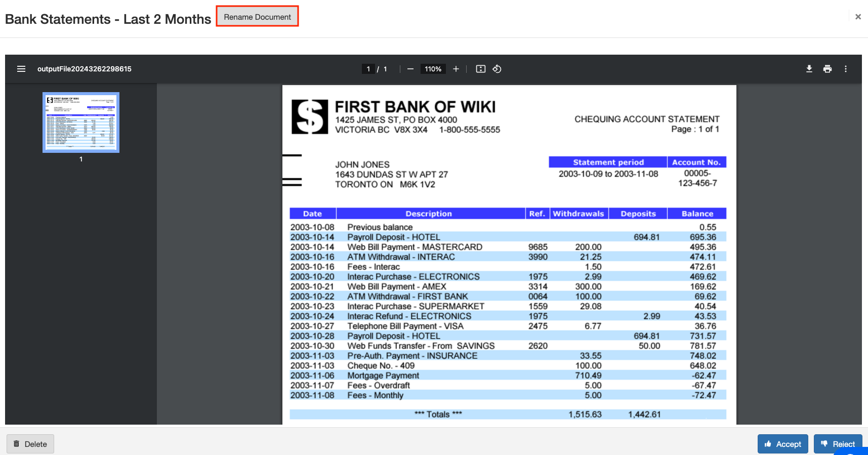
Task: Click the Previous balance row
Action: [x=508, y=227]
